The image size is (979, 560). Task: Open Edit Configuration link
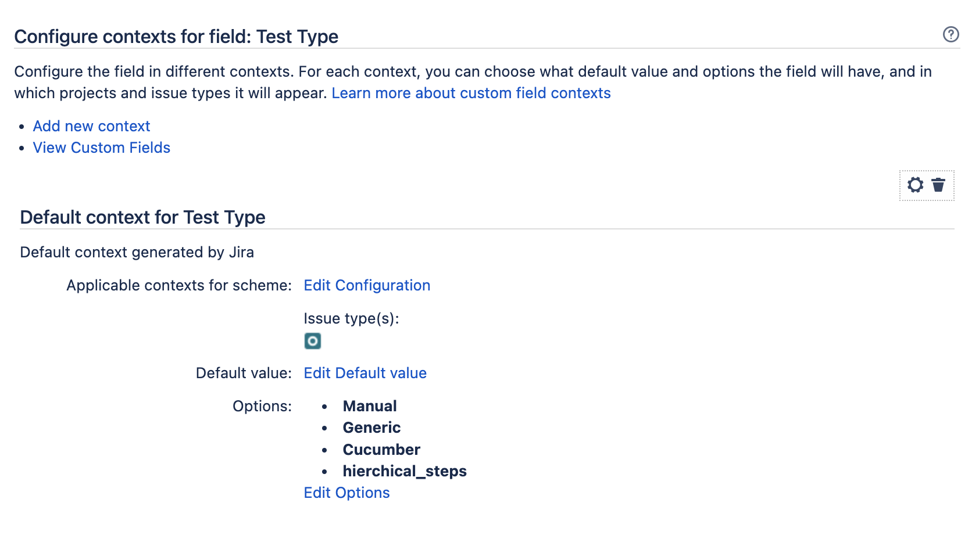click(x=367, y=285)
